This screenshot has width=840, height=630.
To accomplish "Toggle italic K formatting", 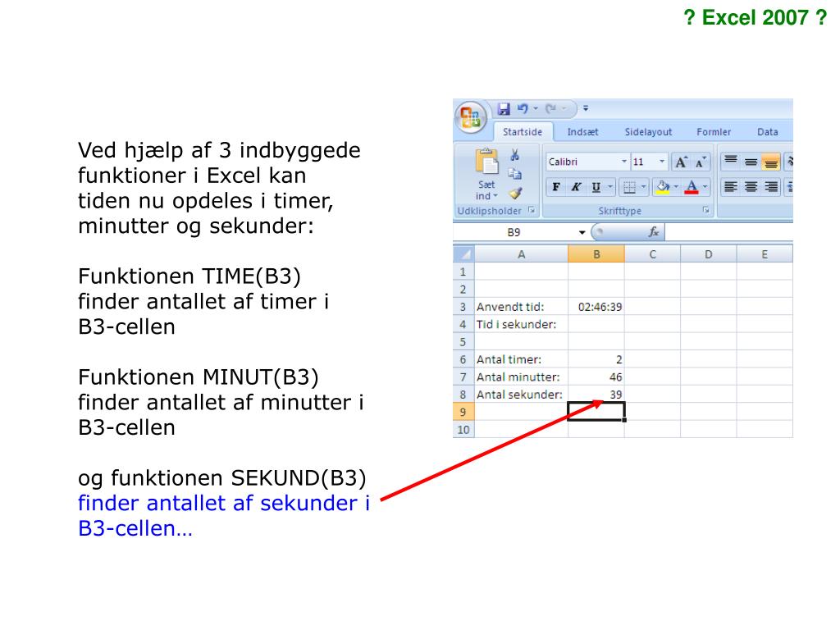I will (x=576, y=187).
